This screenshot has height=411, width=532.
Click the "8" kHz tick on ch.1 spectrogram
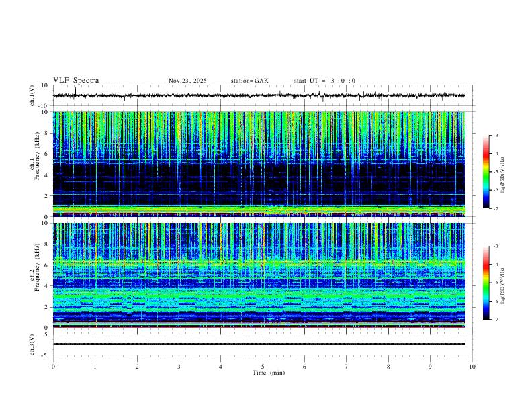[47, 133]
